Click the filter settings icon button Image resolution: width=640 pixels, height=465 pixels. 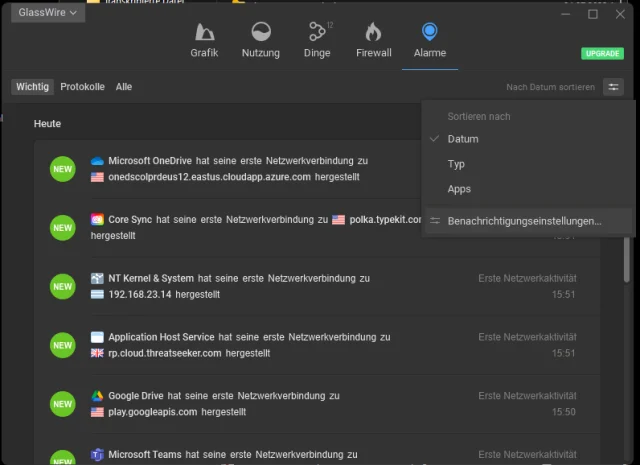click(613, 87)
